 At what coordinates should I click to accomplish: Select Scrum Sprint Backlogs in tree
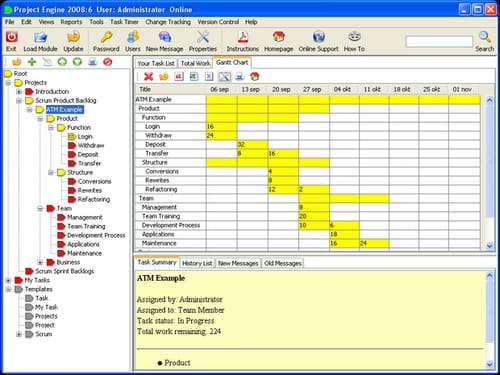(x=65, y=271)
